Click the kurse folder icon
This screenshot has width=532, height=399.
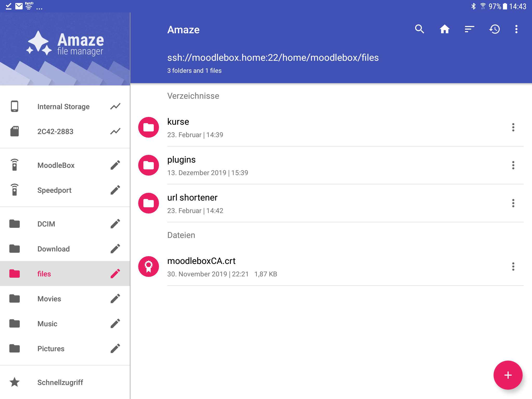(149, 127)
